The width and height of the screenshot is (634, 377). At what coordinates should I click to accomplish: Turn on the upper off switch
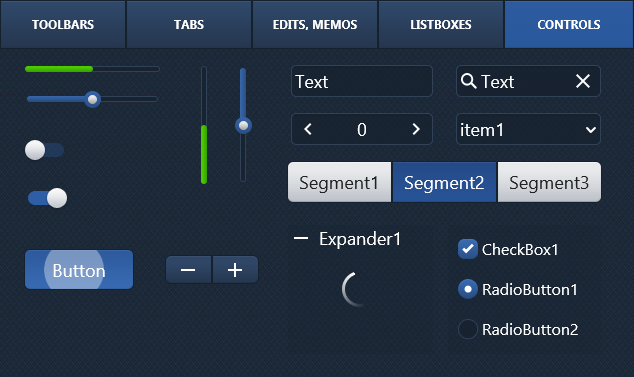point(44,150)
